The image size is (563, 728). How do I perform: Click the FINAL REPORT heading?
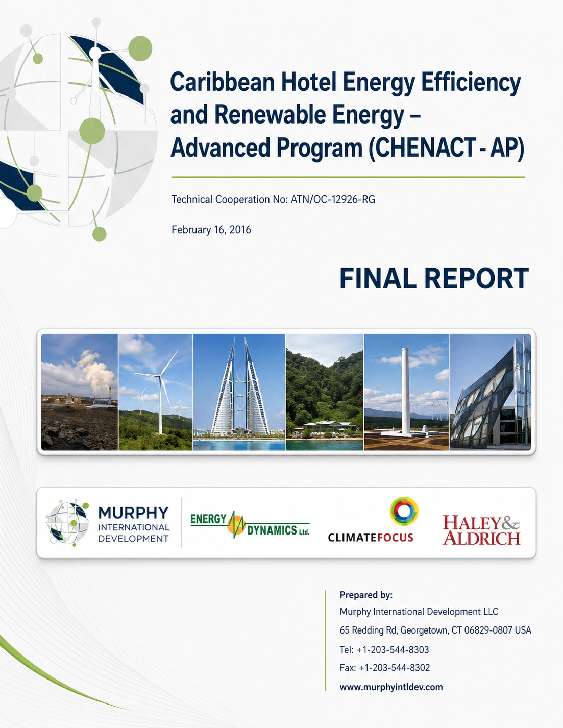click(x=434, y=279)
